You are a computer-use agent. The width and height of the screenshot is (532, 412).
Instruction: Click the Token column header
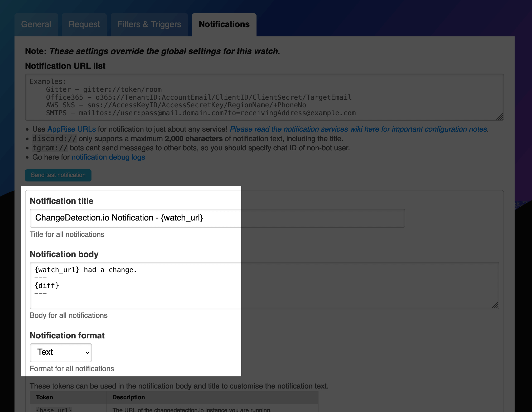click(x=44, y=397)
